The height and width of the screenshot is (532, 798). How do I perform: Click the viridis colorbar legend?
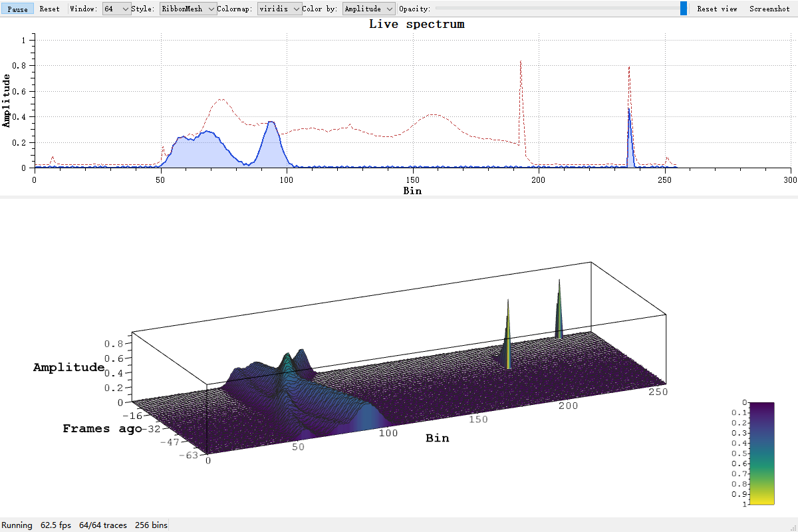757,454
